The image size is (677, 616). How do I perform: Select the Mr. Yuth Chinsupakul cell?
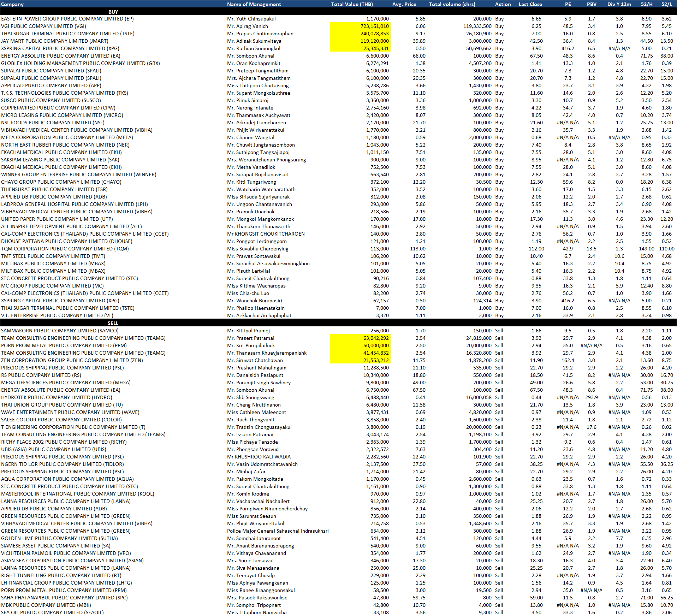click(251, 19)
